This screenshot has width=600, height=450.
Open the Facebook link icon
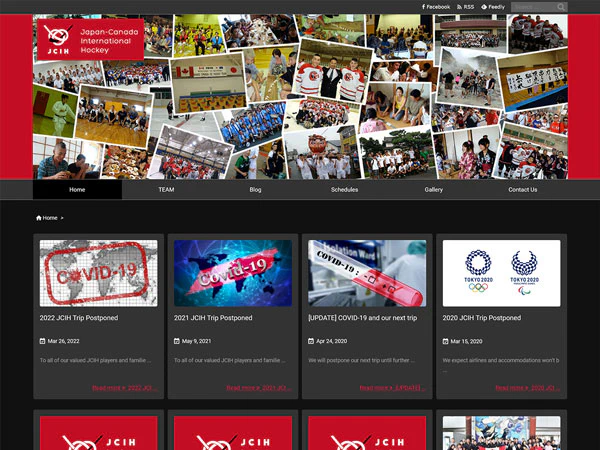[x=424, y=7]
